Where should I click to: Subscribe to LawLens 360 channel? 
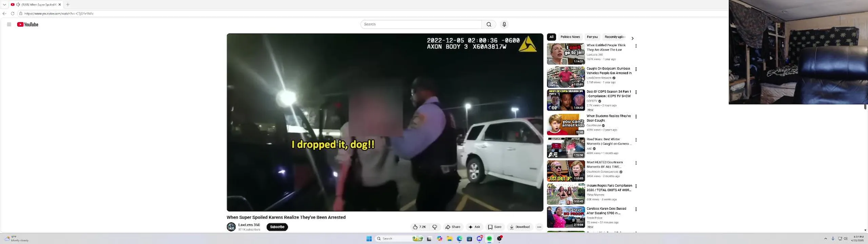pos(277,227)
